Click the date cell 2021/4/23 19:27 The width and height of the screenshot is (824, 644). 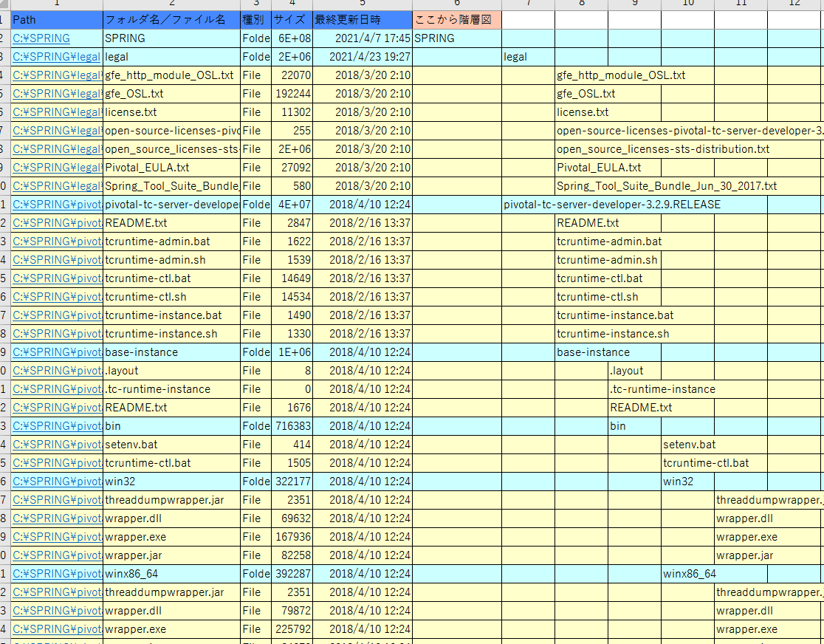coord(363,57)
